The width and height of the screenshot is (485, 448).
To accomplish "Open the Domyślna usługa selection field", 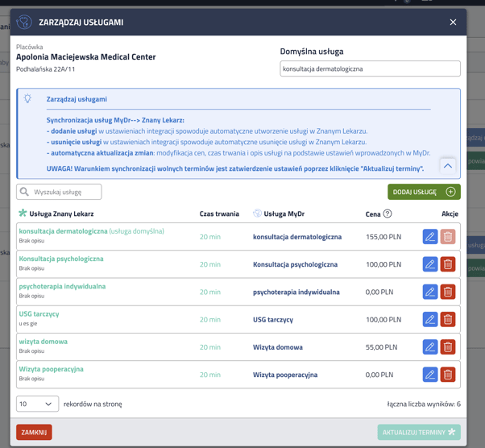I will [370, 69].
